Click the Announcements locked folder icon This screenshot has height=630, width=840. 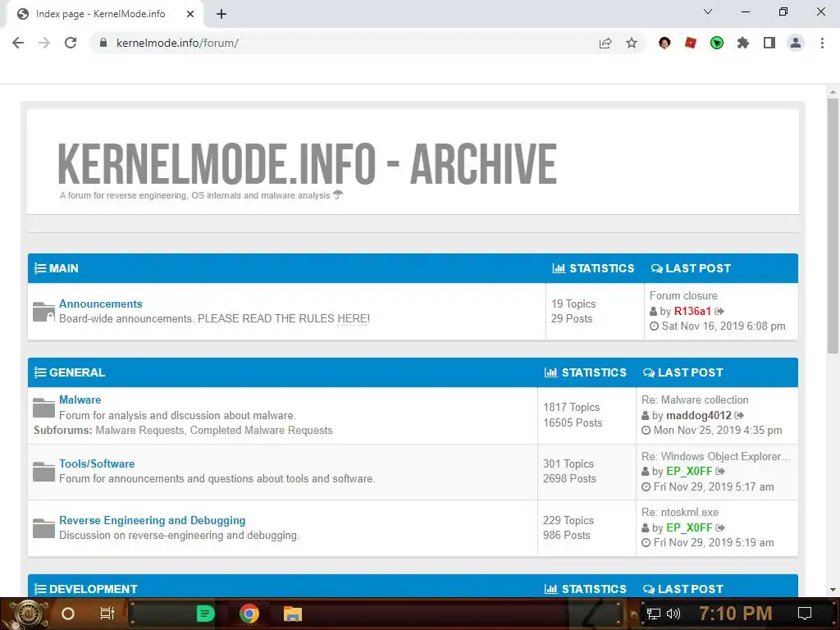(x=43, y=312)
